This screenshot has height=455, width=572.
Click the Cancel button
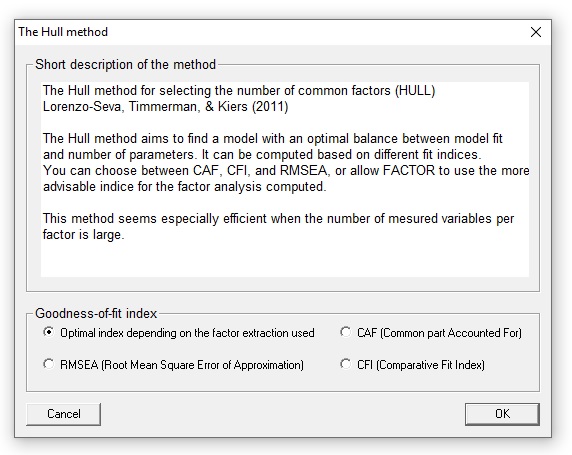63,414
